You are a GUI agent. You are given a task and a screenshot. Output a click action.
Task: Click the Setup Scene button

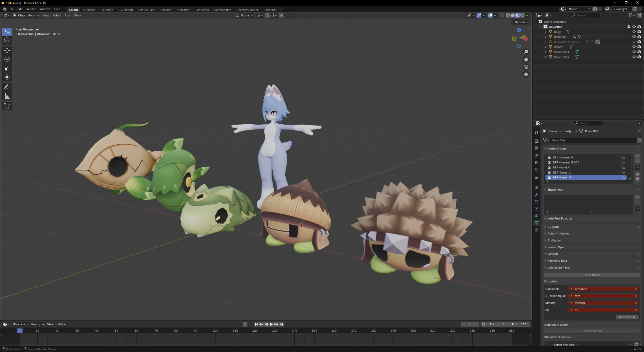[x=592, y=275]
